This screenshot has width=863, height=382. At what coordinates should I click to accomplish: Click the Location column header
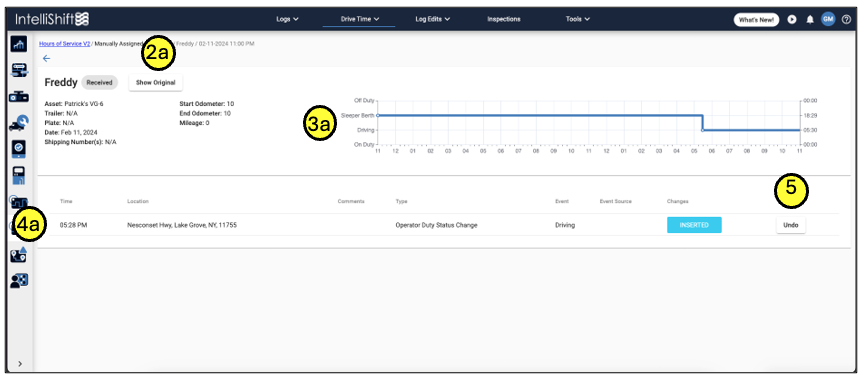138,201
